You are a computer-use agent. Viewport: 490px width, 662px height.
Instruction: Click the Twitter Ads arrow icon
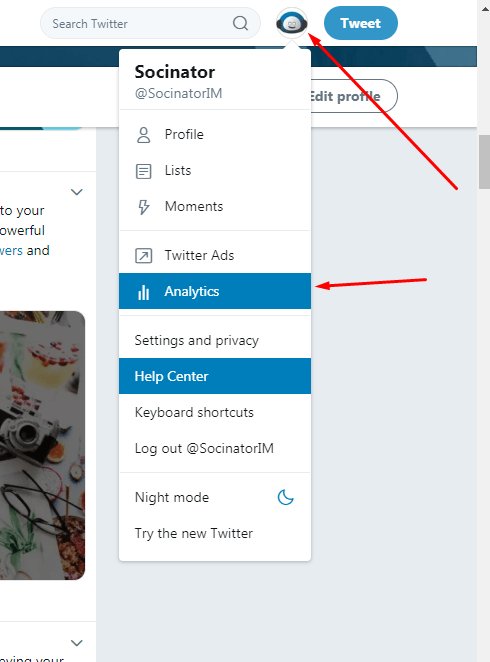click(143, 256)
